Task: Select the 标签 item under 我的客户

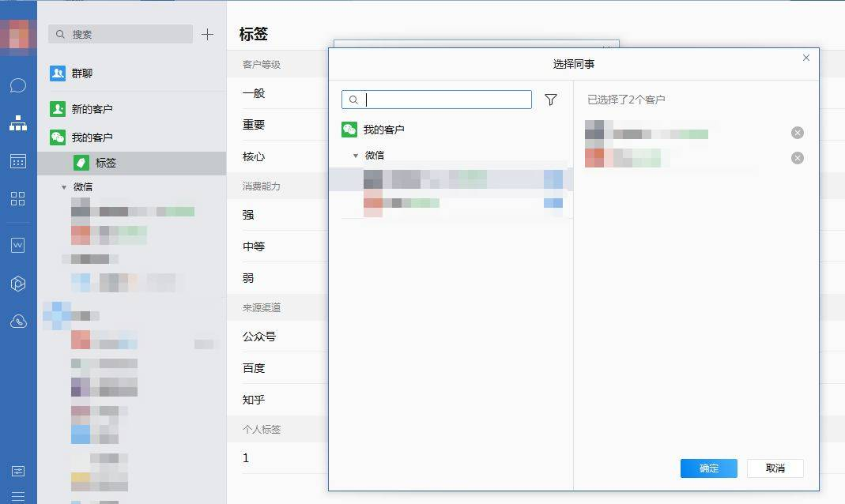Action: pos(106,163)
